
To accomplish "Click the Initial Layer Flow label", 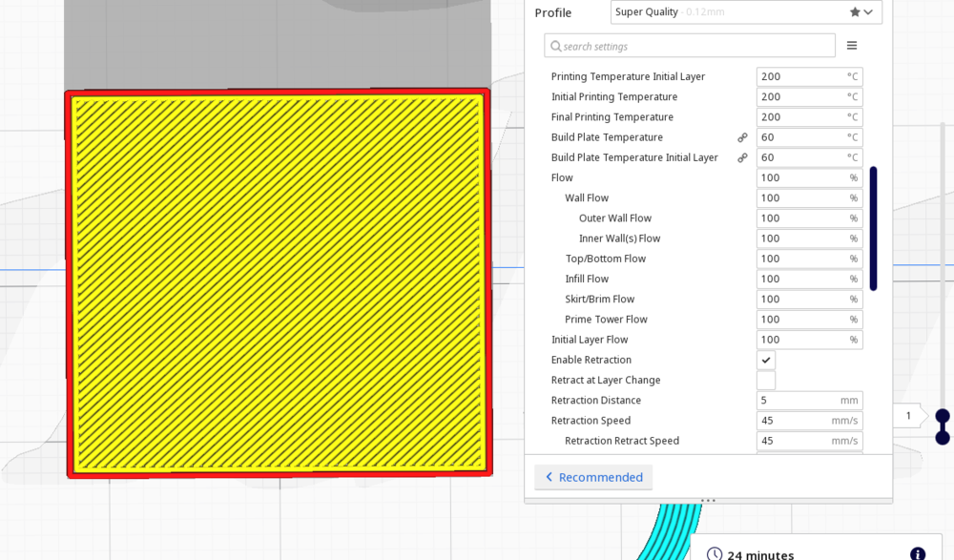I will tap(590, 340).
